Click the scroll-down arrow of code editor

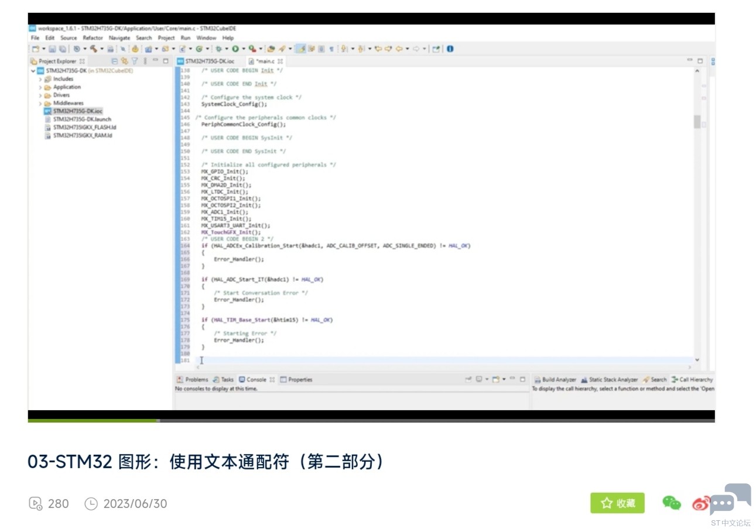click(x=697, y=360)
